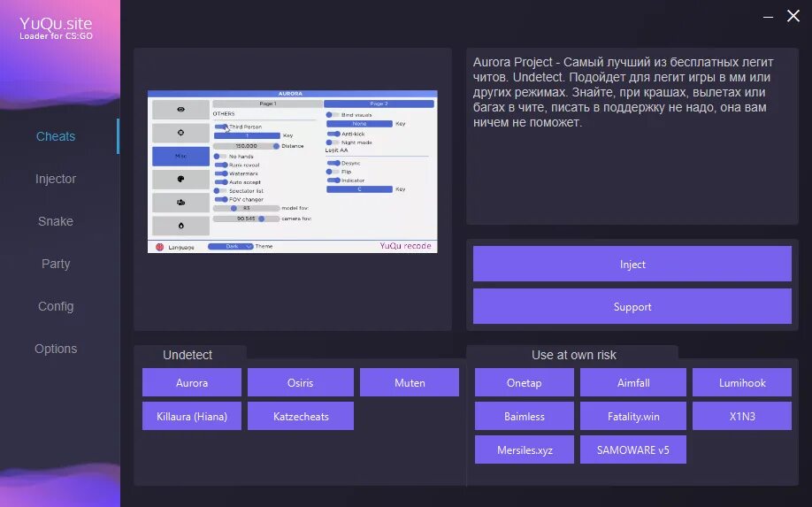
Task: Select the Muten cheat
Action: pos(410,383)
